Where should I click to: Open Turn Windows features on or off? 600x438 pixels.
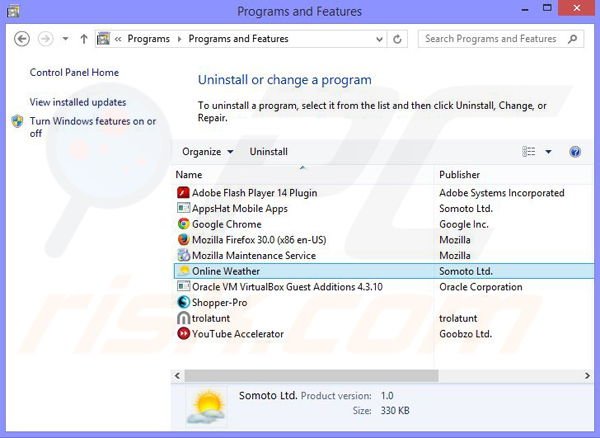click(93, 127)
